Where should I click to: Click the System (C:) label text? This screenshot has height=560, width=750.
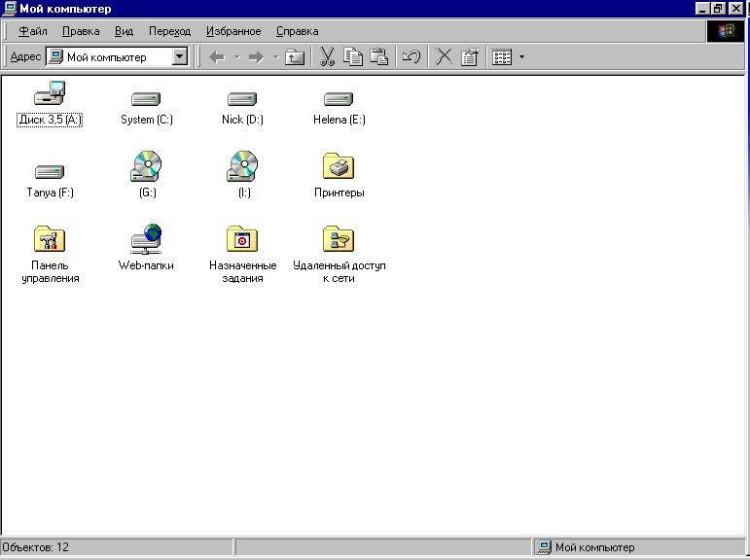pos(146,120)
